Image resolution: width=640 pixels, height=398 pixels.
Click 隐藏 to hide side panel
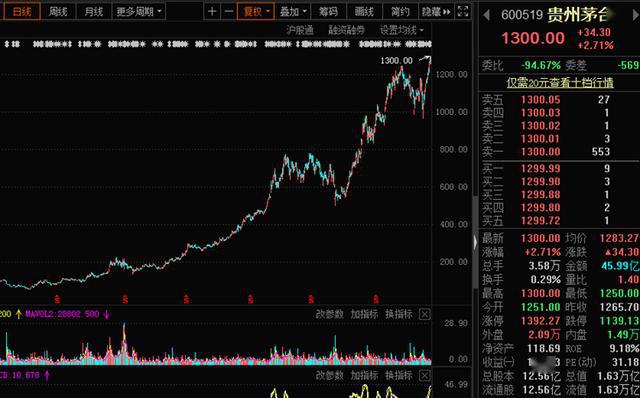(436, 11)
